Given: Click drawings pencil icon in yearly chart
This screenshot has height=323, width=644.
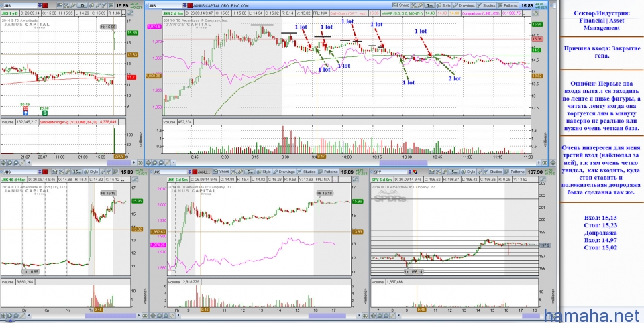Looking at the screenshot, I should [98, 5].
